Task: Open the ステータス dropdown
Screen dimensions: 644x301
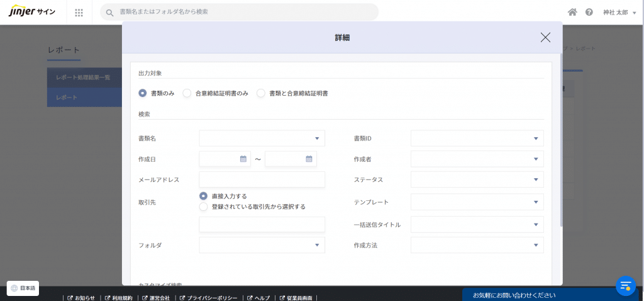Action: coord(535,179)
